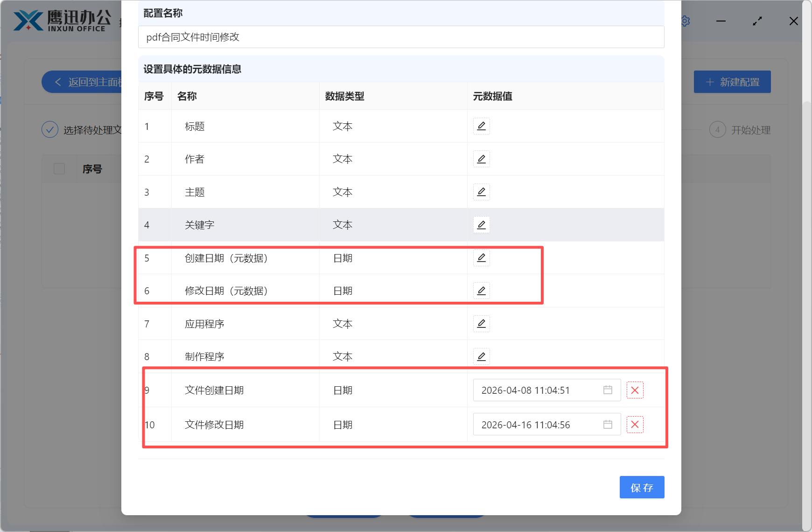812x532 pixels.
Task: Edit the metadata value for 作者
Action: tap(481, 159)
